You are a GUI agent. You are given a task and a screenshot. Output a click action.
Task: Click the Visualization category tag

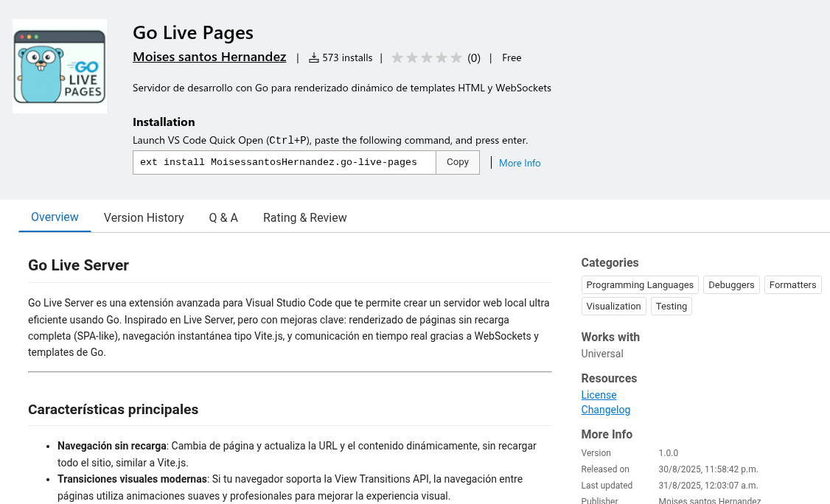613,306
